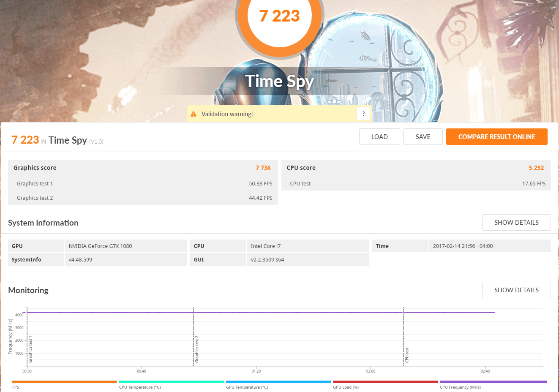Select the Graphics test 2 chart marker

coord(197,349)
